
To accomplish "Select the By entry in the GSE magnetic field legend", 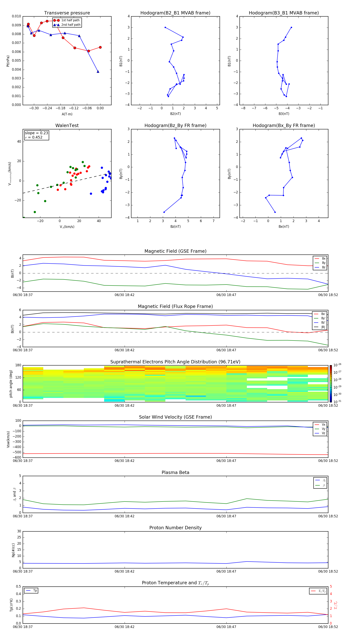I will tap(320, 263).
